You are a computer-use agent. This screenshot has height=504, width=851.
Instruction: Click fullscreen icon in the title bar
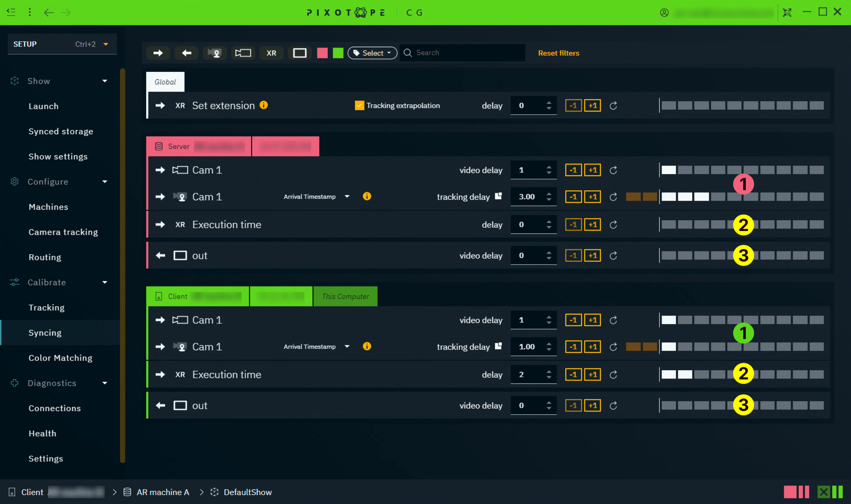pos(787,13)
